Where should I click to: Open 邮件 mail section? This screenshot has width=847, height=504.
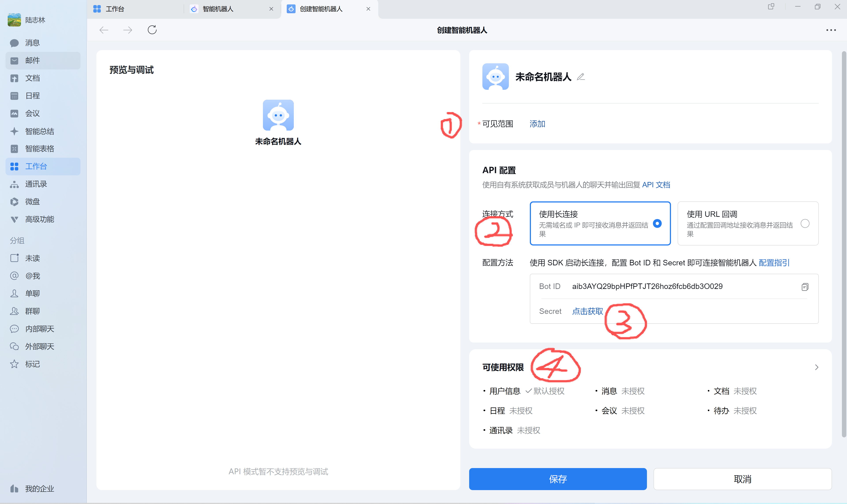point(43,60)
